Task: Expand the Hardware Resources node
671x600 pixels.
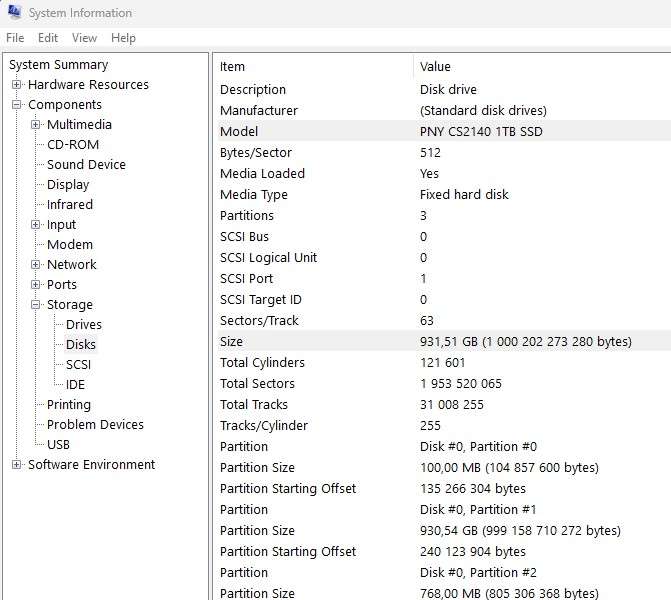Action: coord(16,85)
